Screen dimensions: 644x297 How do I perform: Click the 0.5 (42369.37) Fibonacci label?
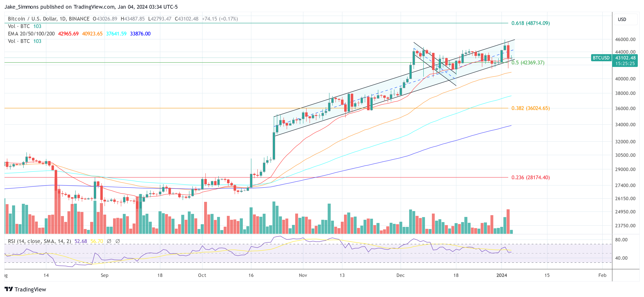click(x=528, y=62)
